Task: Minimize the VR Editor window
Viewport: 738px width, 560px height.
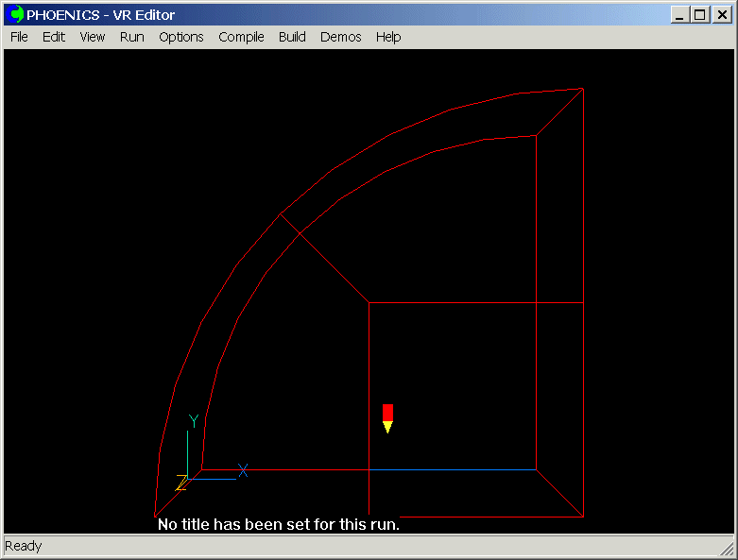Action: 680,15
